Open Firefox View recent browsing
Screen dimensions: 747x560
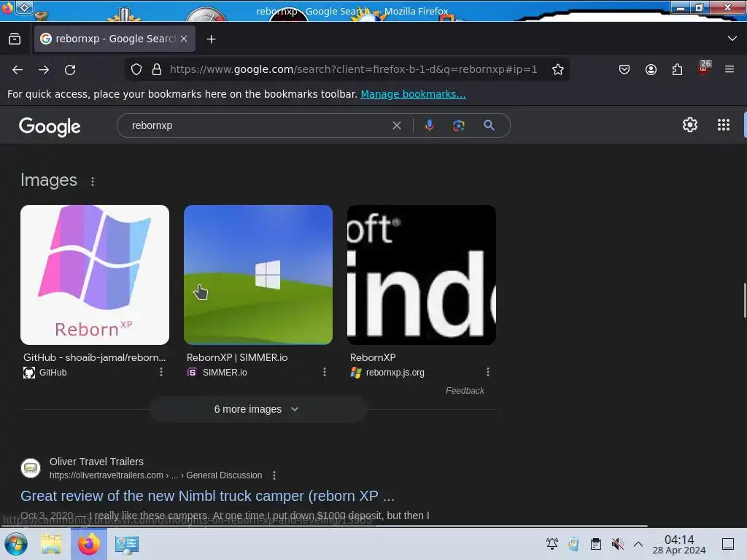pos(15,39)
